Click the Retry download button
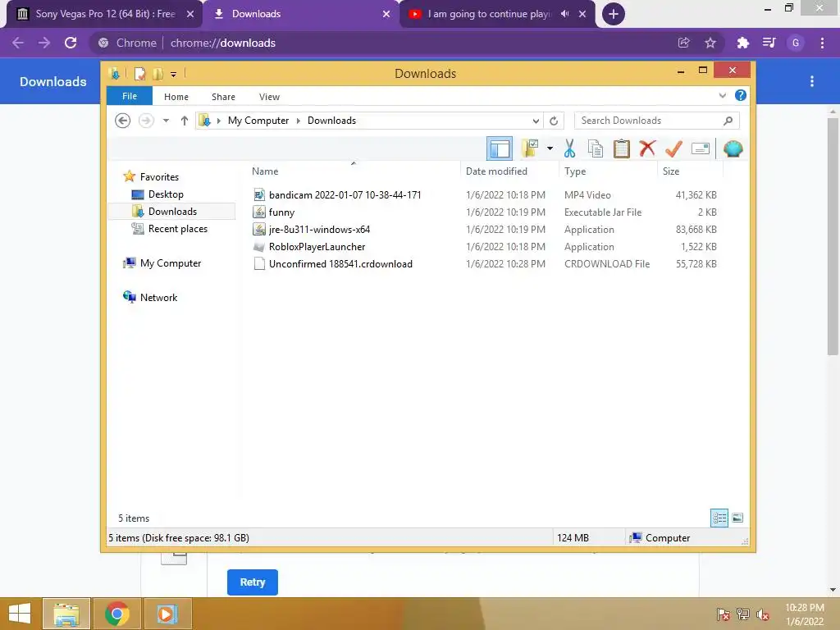The height and width of the screenshot is (630, 840). click(x=253, y=582)
